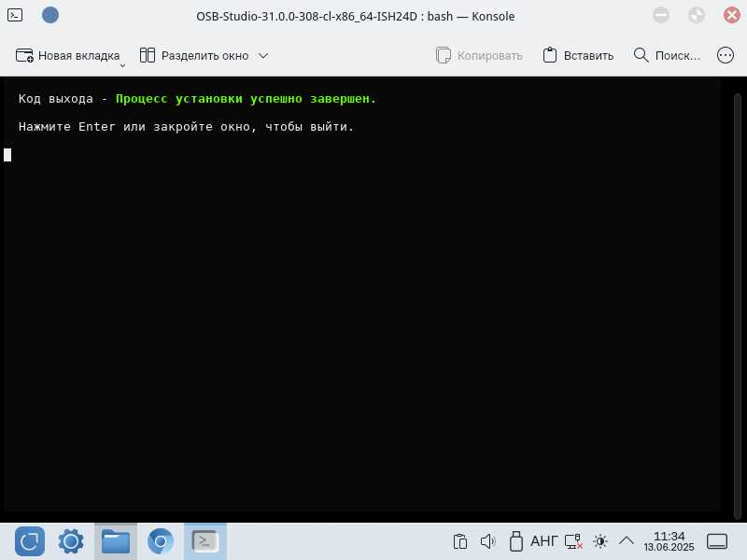Open removable devices tray icon
The width and height of the screenshot is (747, 560).
516,541
